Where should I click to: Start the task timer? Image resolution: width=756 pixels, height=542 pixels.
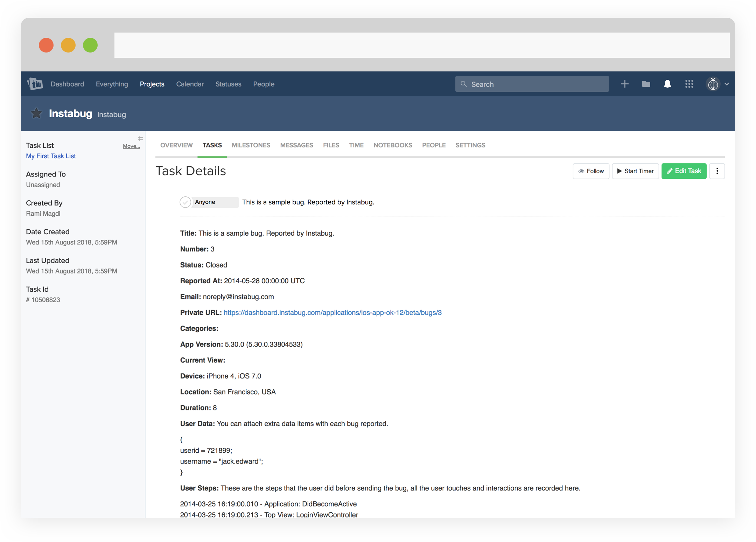point(635,171)
